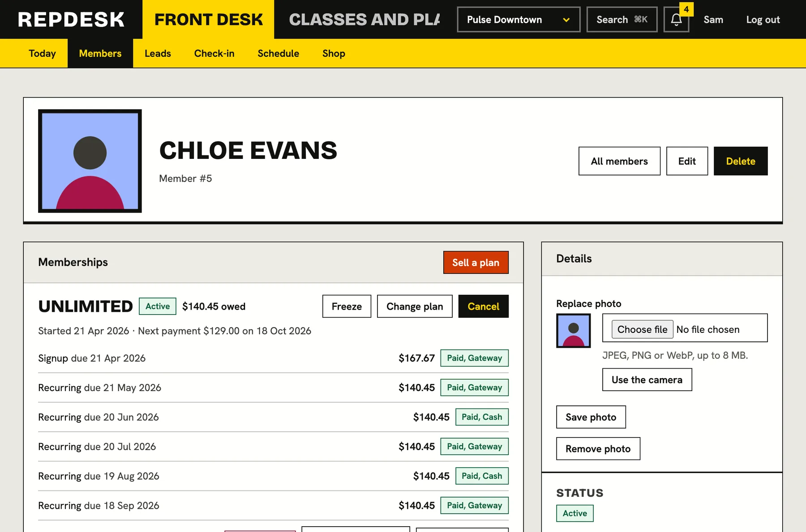806x532 pixels.
Task: Click Chloe Evans profile photo
Action: [90, 161]
